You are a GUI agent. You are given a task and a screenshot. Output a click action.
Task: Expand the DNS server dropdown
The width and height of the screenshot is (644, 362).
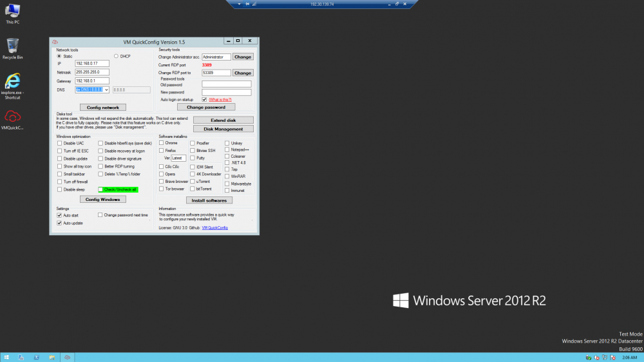pyautogui.click(x=106, y=90)
